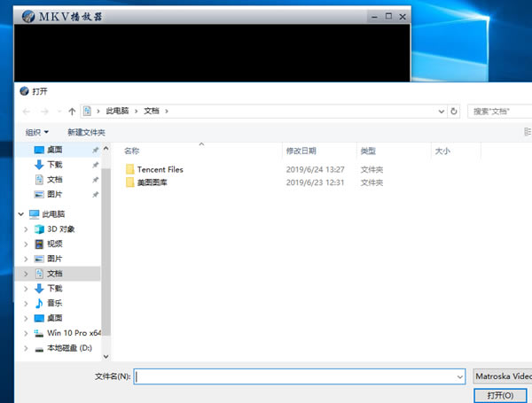Click navigation pane scroll up arrow
This screenshot has width=532, height=403.
(106, 149)
